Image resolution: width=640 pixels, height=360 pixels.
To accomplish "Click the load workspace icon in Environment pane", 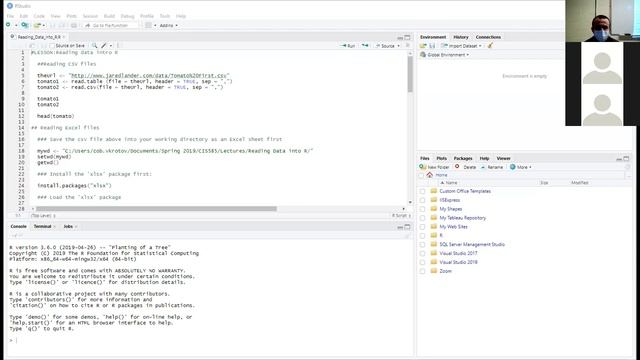I will coord(423,46).
